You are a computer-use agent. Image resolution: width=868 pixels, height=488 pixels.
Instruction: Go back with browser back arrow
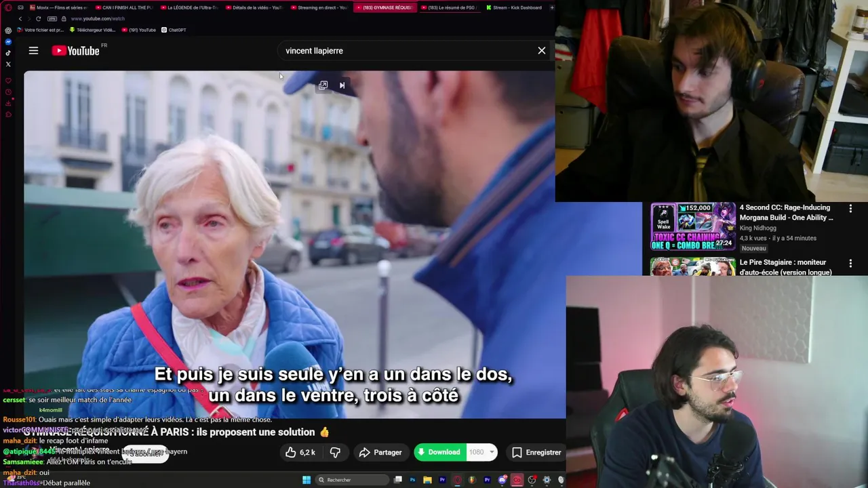coord(20,19)
